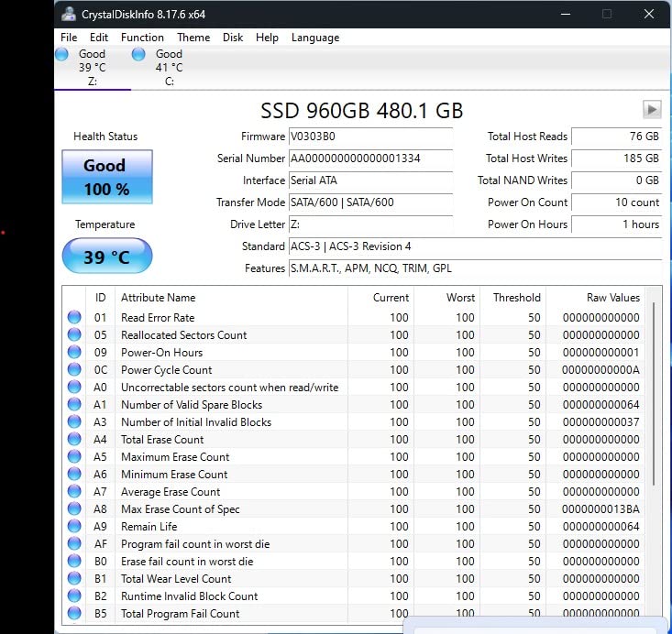
Task: Click the SSD 960GB 480.1 GB model title
Action: tap(362, 110)
